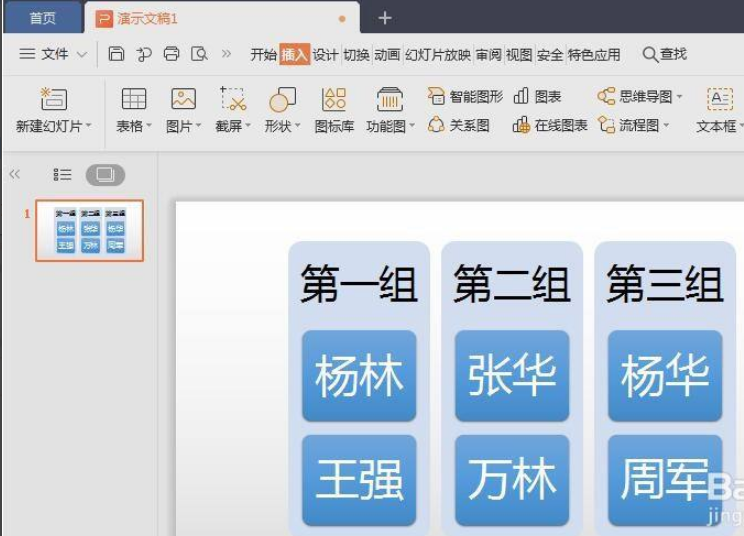
Task: Expand Function Chart dropdown arrow
Action: tap(412, 126)
